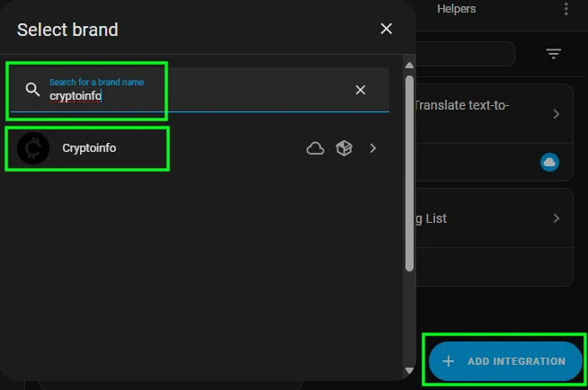Click the background integrations search box
This screenshot has height=390, width=588.
pos(465,54)
